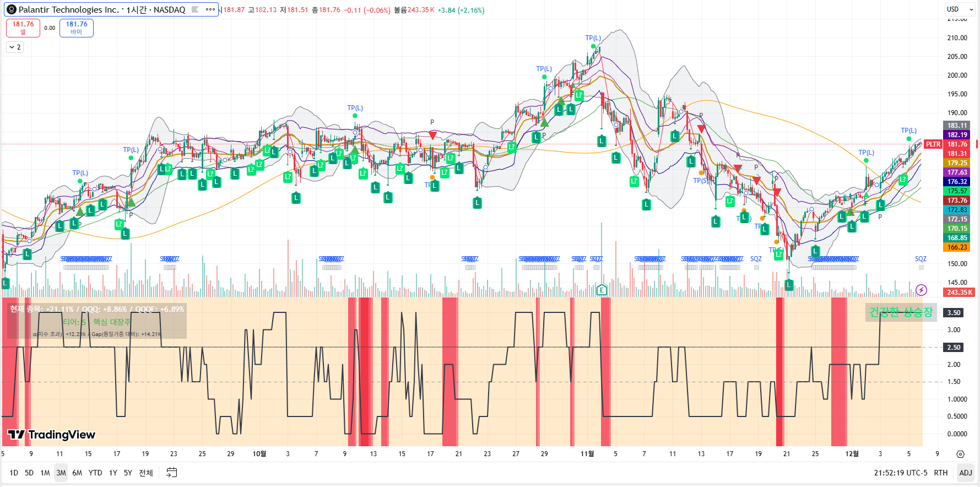Click the gold 179.25 price label

pyautogui.click(x=957, y=163)
